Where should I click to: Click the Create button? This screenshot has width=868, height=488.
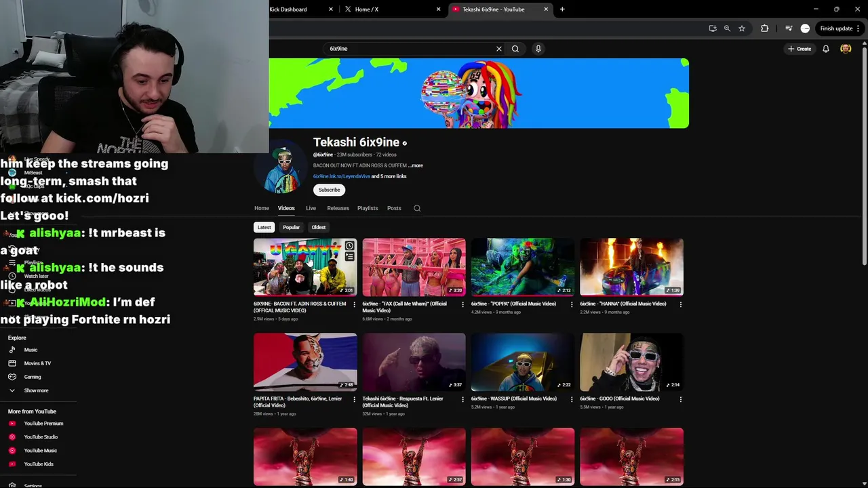[800, 49]
